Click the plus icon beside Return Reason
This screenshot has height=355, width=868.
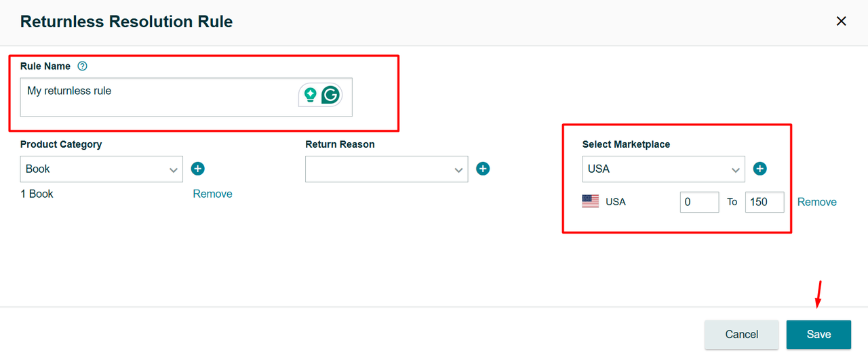(483, 169)
